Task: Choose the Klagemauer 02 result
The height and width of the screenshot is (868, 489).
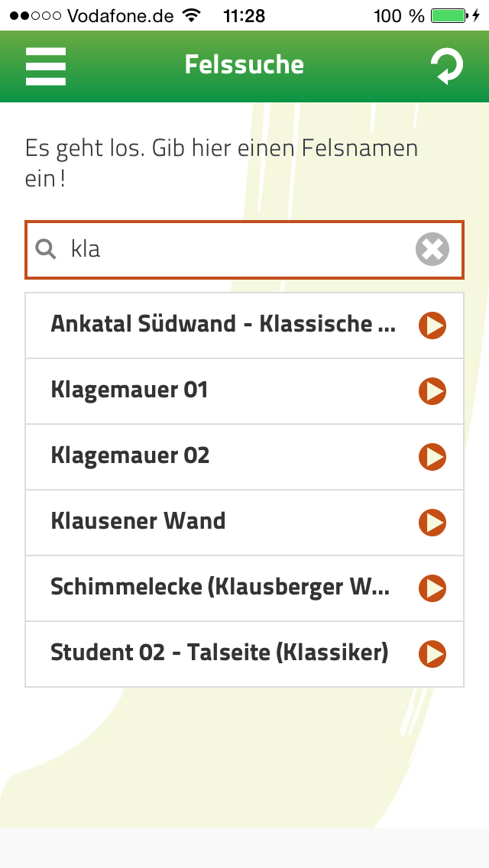Action: [x=130, y=456]
